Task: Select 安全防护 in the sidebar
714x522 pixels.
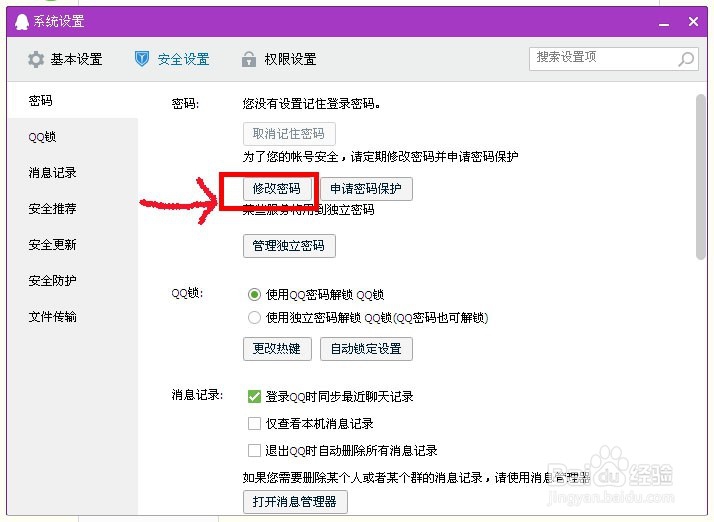Action: pos(72,281)
